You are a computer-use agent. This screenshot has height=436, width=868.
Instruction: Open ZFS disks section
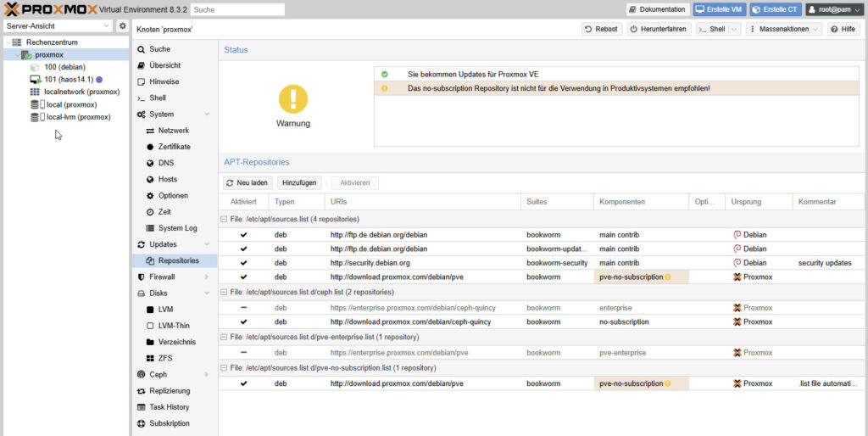pos(165,358)
